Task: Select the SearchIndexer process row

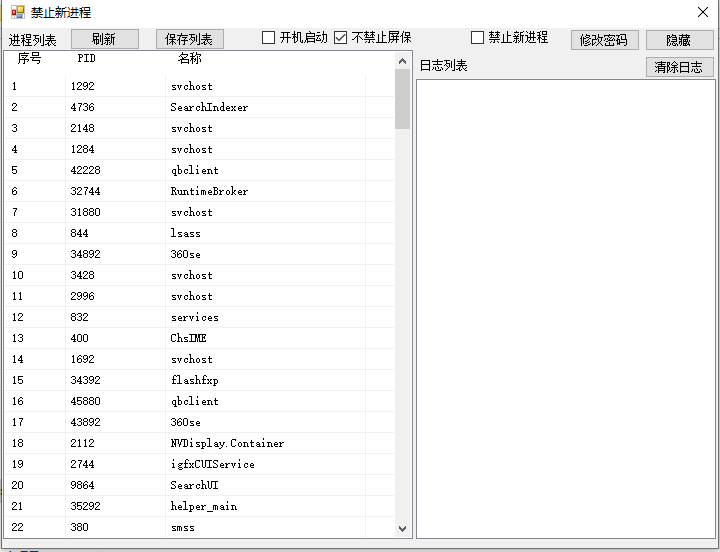Action: [200, 107]
